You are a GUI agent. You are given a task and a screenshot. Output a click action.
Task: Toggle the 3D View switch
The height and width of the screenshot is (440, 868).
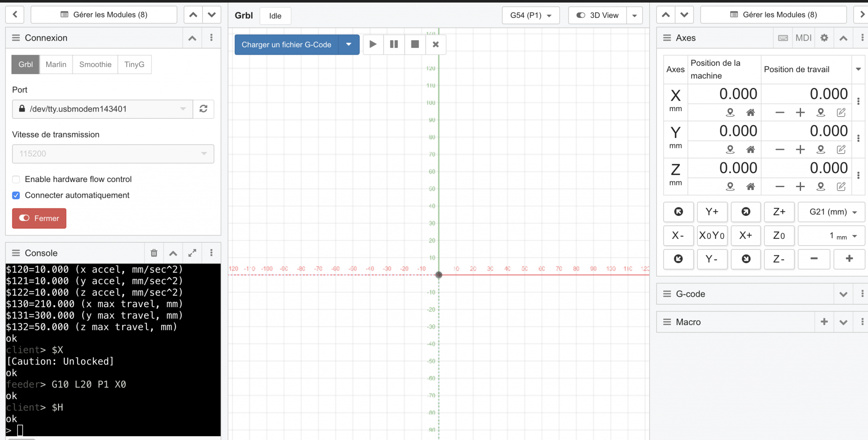pyautogui.click(x=598, y=15)
